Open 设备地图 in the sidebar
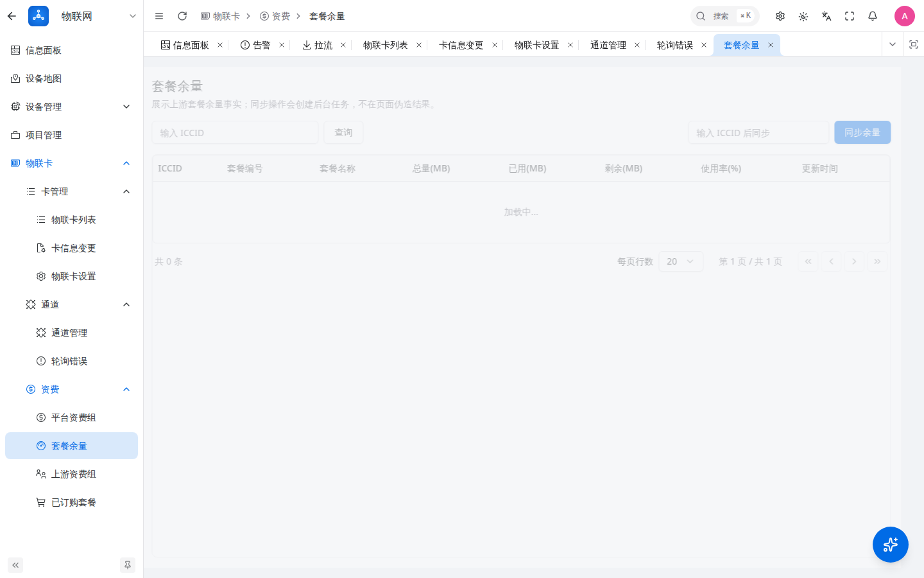Image resolution: width=924 pixels, height=578 pixels. point(71,78)
